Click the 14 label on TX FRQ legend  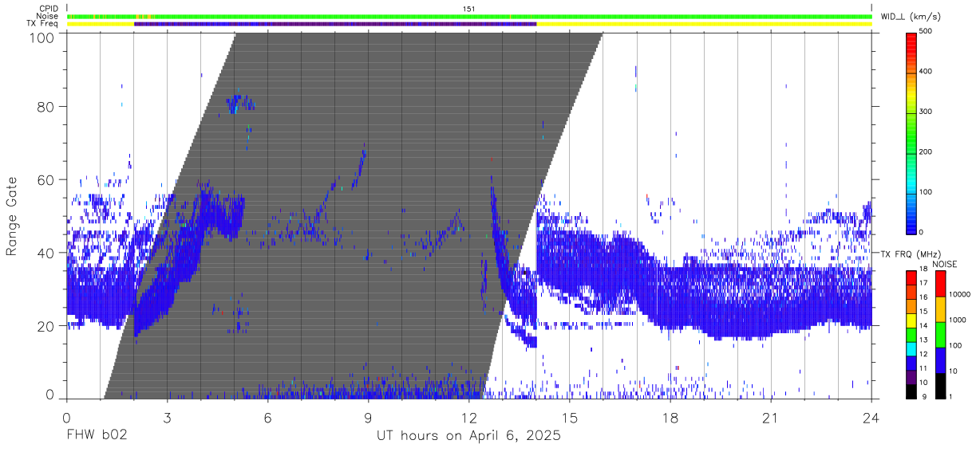[x=923, y=325]
